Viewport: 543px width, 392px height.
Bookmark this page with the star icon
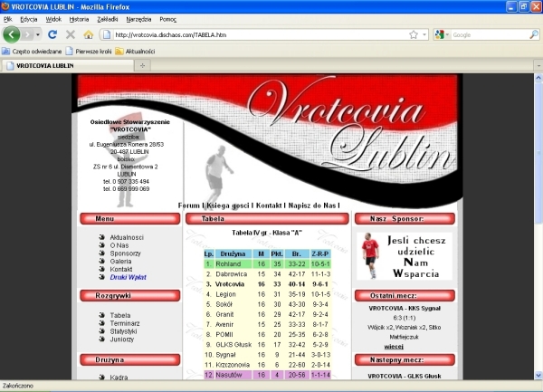(x=414, y=34)
